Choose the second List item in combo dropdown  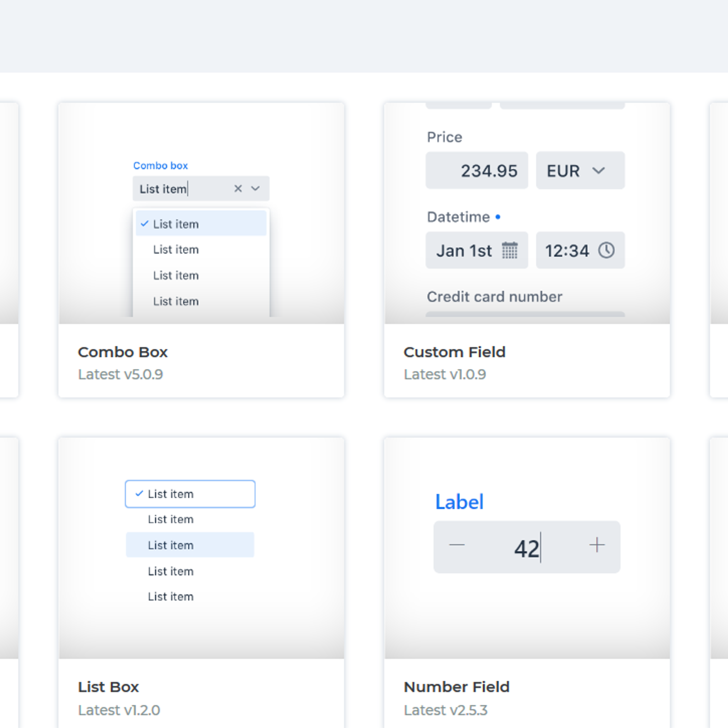point(176,250)
